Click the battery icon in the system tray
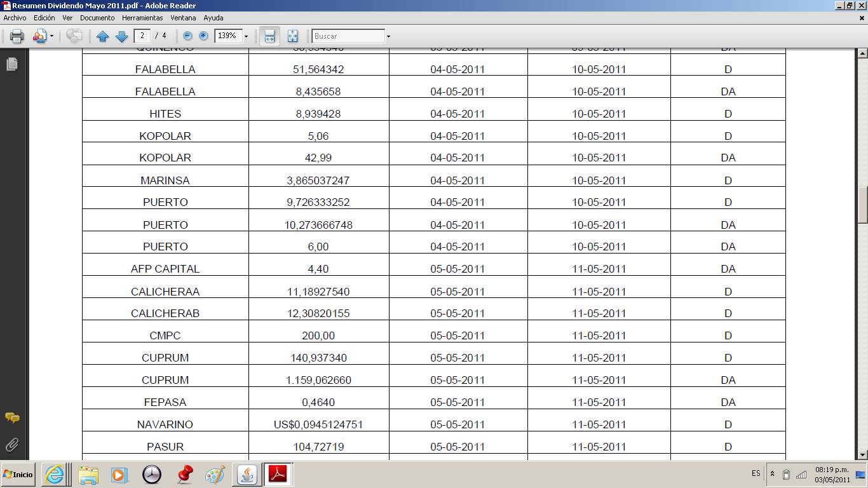 [786, 474]
